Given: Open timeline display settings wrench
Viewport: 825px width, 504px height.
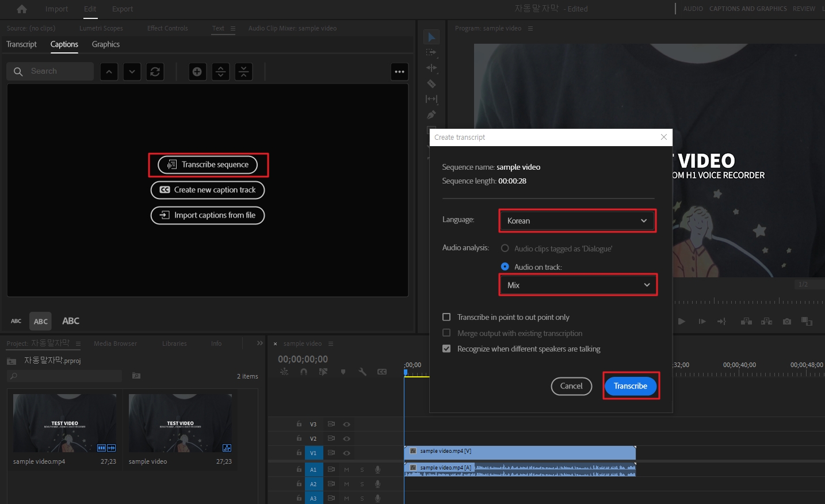Looking at the screenshot, I should pyautogui.click(x=362, y=372).
